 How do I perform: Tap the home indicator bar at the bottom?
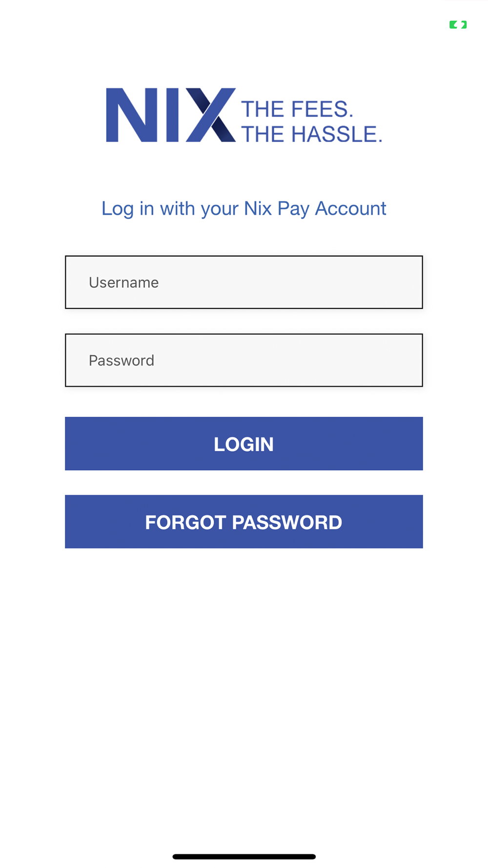244,857
